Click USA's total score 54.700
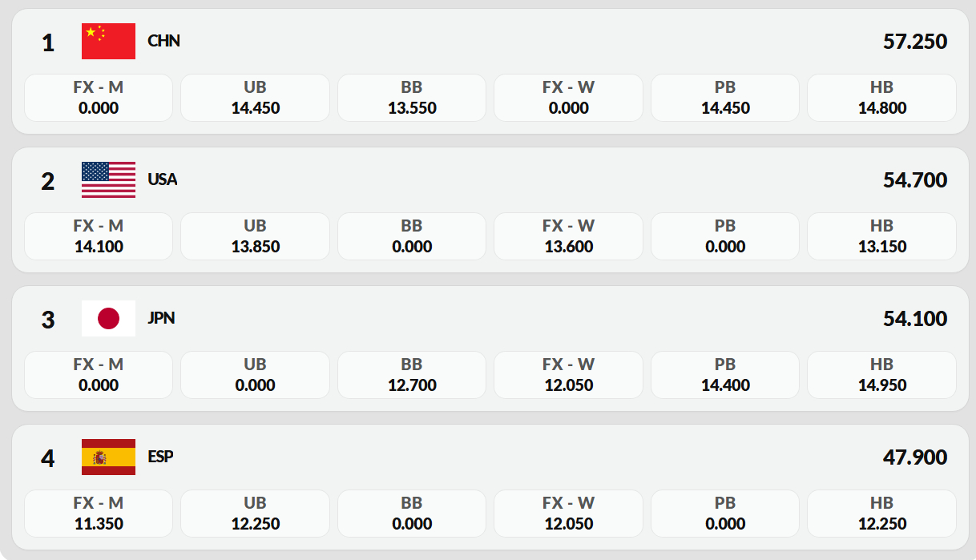Screen dimensions: 976x560 914,180
